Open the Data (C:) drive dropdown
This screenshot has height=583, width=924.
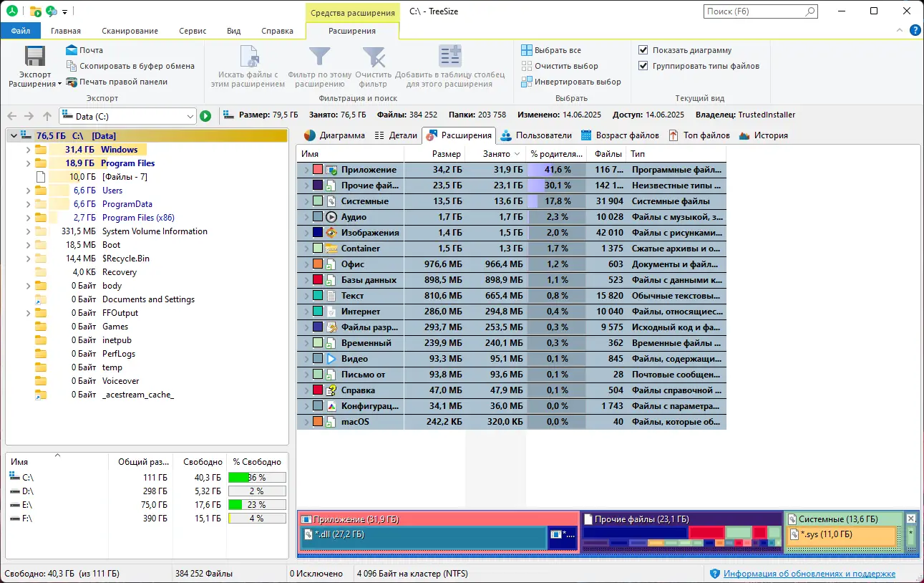[x=190, y=116]
